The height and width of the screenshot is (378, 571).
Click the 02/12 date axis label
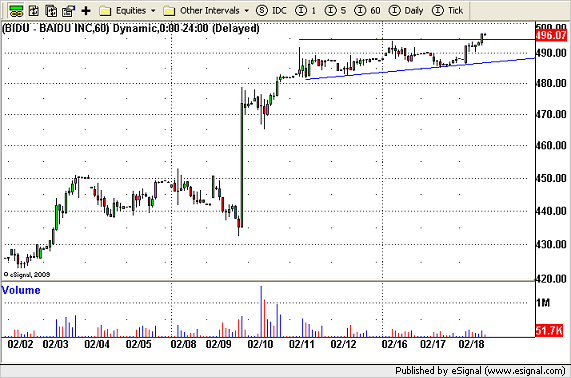pyautogui.click(x=343, y=344)
